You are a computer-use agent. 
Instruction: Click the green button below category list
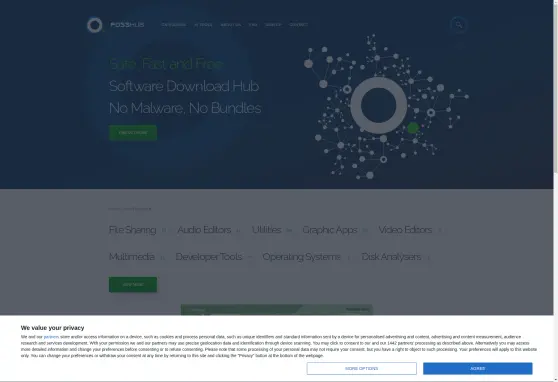point(133,285)
